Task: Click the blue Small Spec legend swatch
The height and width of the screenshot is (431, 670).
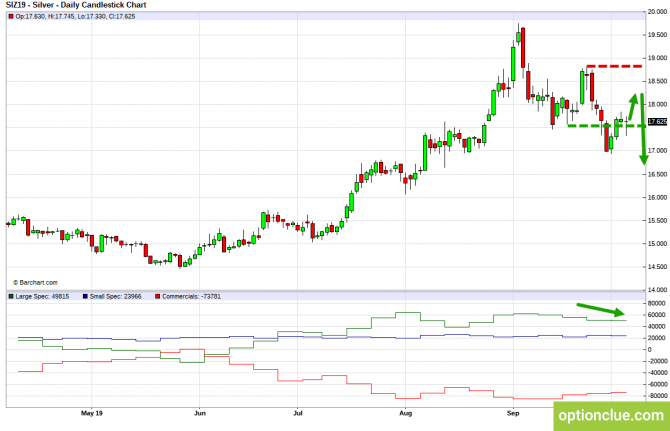Action: pyautogui.click(x=85, y=296)
